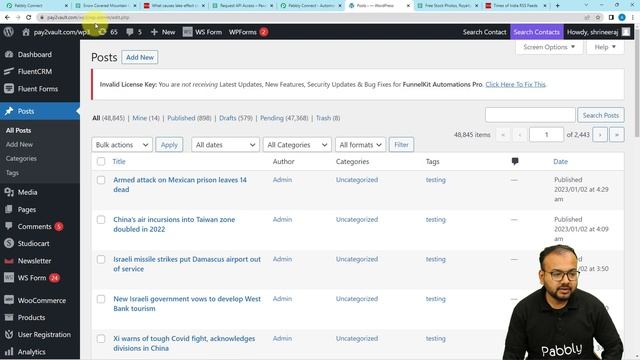Open Add New submenu under Posts
The width and height of the screenshot is (640, 360).
(x=19, y=144)
